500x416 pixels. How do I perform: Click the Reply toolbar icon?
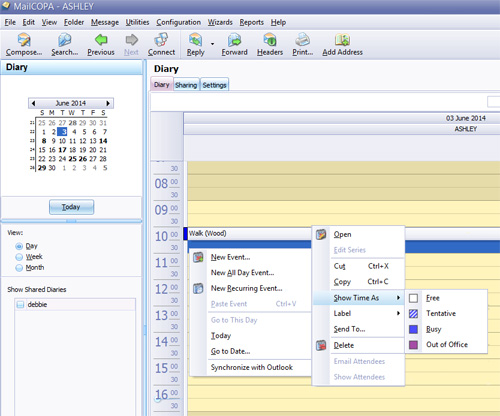(x=195, y=40)
